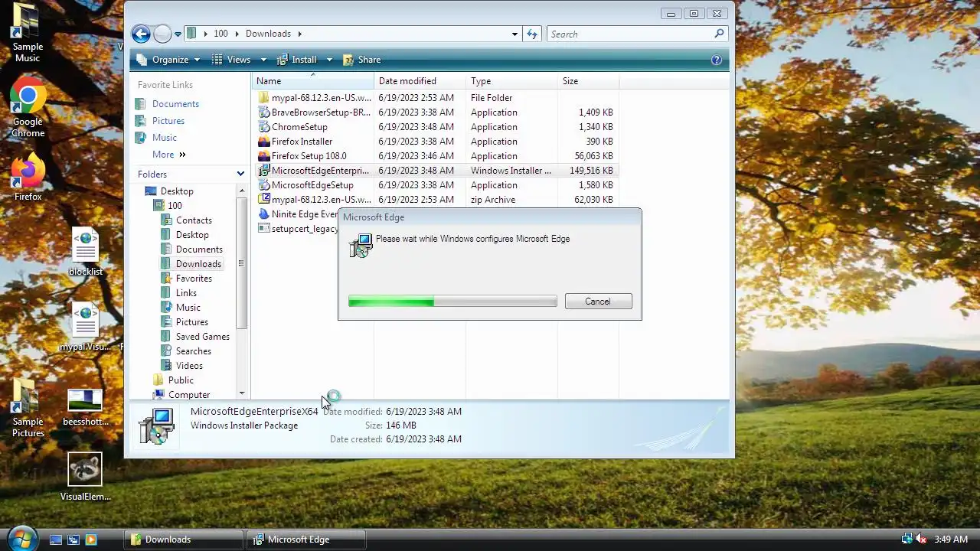Click network tray icon
Image resolution: width=980 pixels, height=551 pixels.
pos(907,540)
